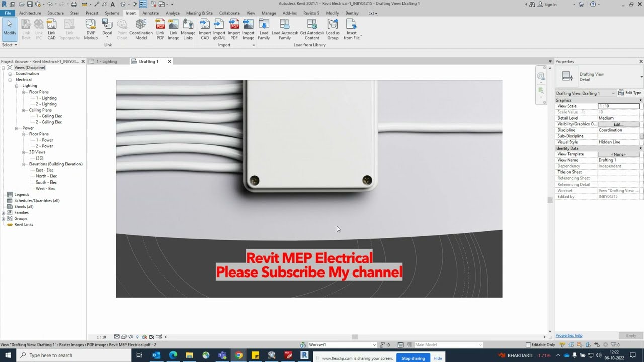Click the Load Autodesk Family tool
The height and width of the screenshot is (362, 644).
pyautogui.click(x=285, y=29)
